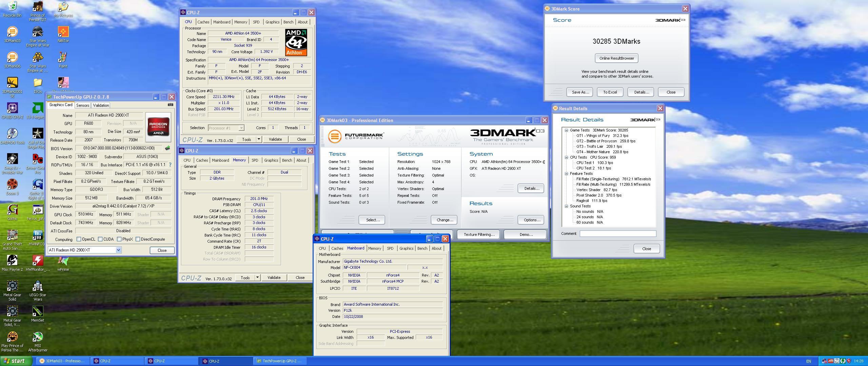Open the ATI Radeon HD 2900 XT dropdown
Screen dimensions: 868x366
(118, 250)
